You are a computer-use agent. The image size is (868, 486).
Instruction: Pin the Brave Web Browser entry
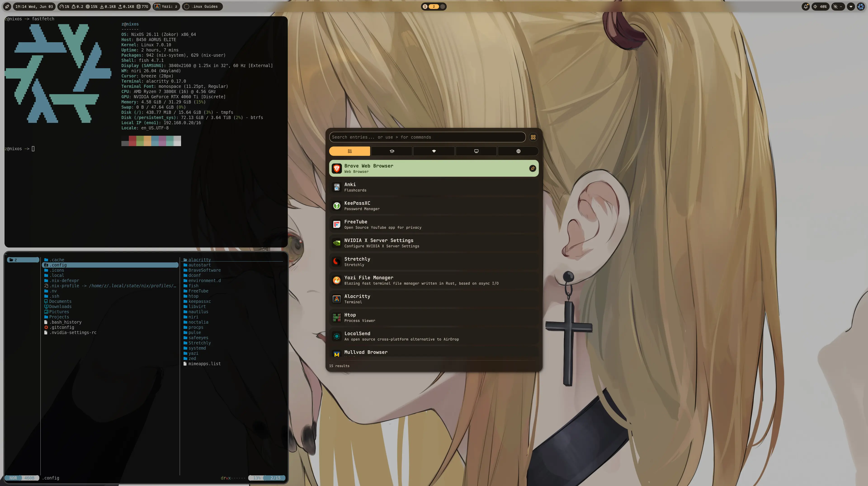(x=532, y=168)
